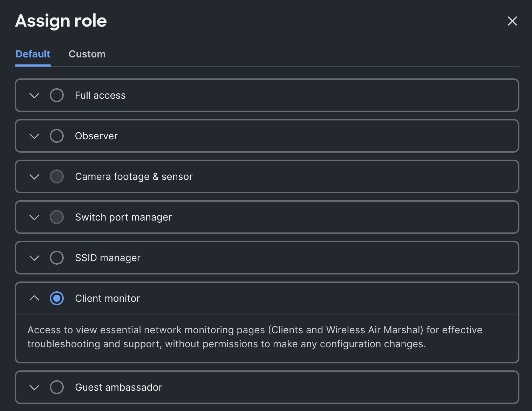Expand the Guest ambassador details
The width and height of the screenshot is (532, 411).
(34, 387)
